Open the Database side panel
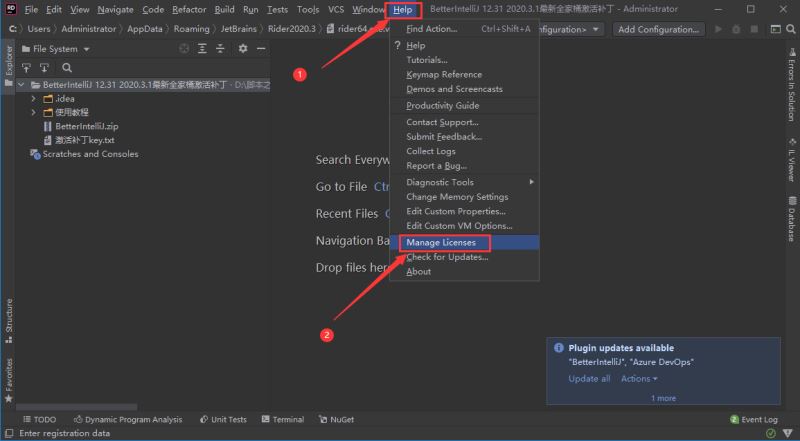The height and width of the screenshot is (441, 800). 792,218
